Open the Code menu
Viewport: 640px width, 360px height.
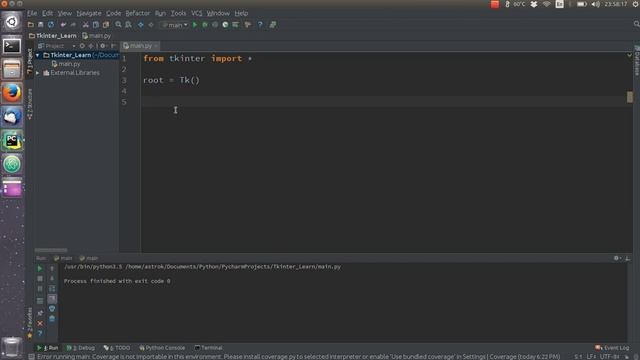[113, 13]
